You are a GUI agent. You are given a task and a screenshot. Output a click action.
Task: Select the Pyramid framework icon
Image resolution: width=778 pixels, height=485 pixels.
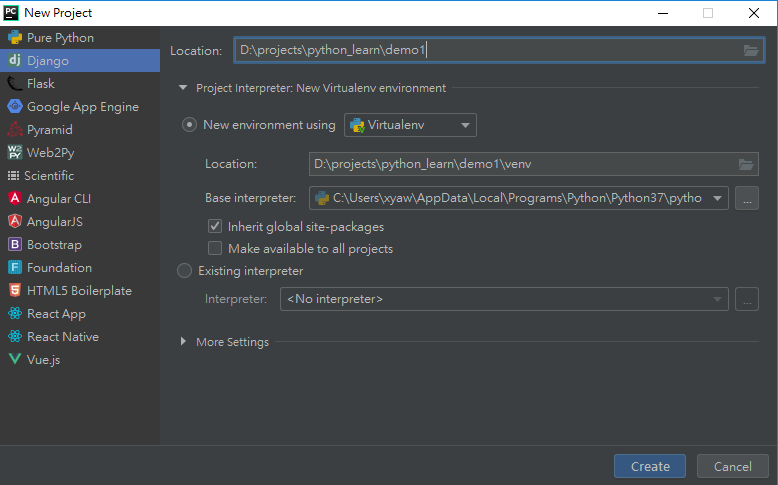click(x=15, y=130)
